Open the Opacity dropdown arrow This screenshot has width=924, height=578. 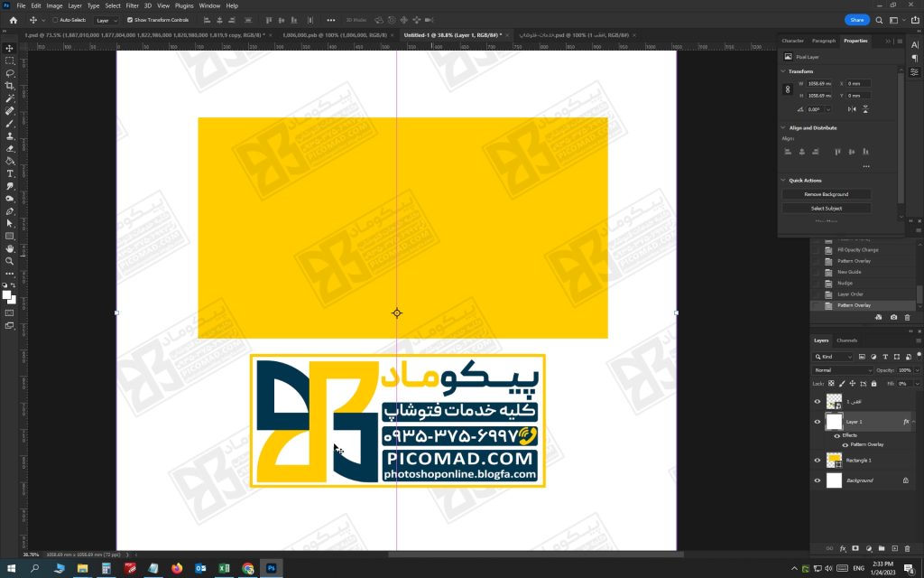click(917, 370)
